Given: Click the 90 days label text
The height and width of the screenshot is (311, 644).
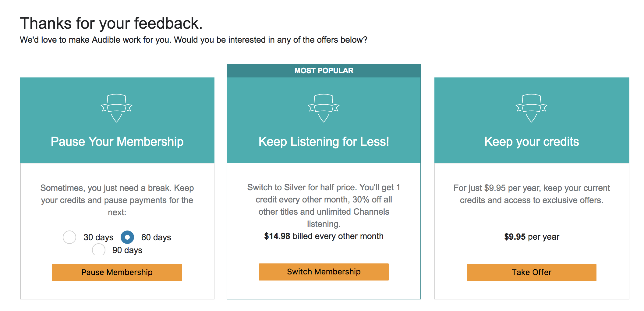Looking at the screenshot, I should click(x=127, y=250).
